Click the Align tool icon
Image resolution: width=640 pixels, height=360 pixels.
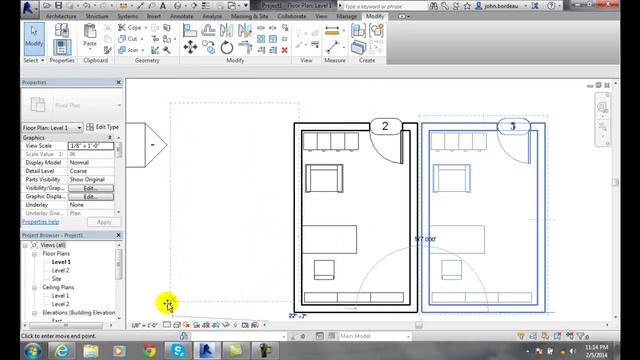(x=189, y=31)
